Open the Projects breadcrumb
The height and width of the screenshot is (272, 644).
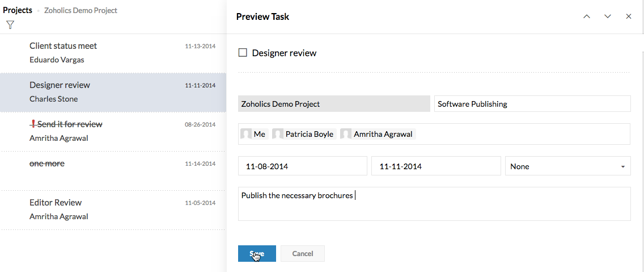point(18,10)
